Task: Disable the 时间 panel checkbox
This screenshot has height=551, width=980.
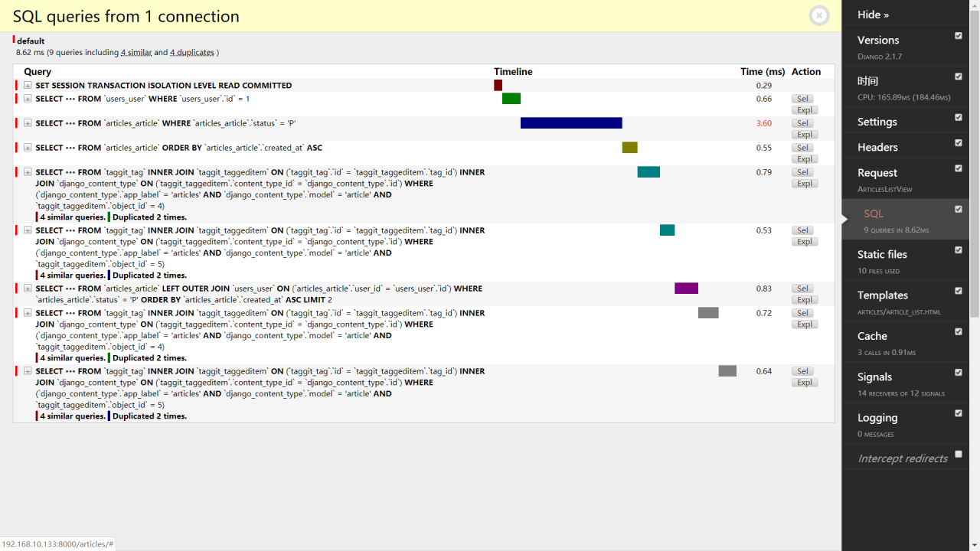Action: pos(959,77)
